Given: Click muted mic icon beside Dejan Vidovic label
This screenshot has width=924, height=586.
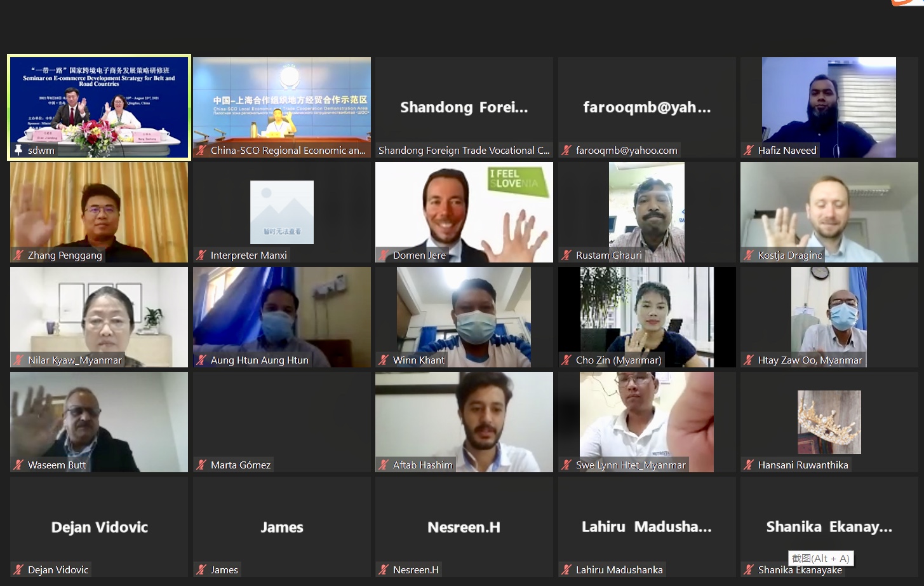Looking at the screenshot, I should pos(18,570).
